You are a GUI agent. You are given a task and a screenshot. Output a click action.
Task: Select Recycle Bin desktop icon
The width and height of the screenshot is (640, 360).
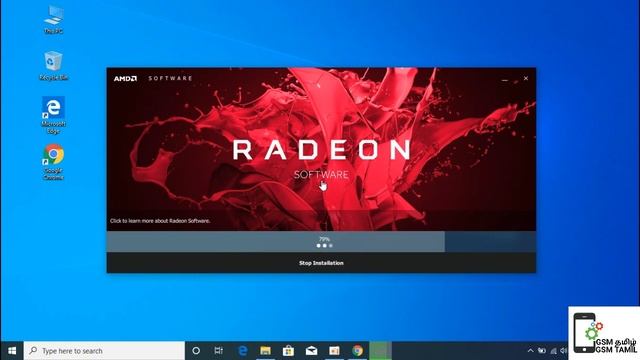[53, 66]
